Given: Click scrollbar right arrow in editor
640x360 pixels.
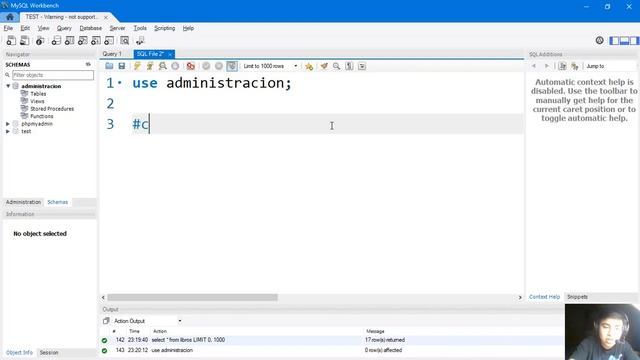Looking at the screenshot, I should coord(520,297).
